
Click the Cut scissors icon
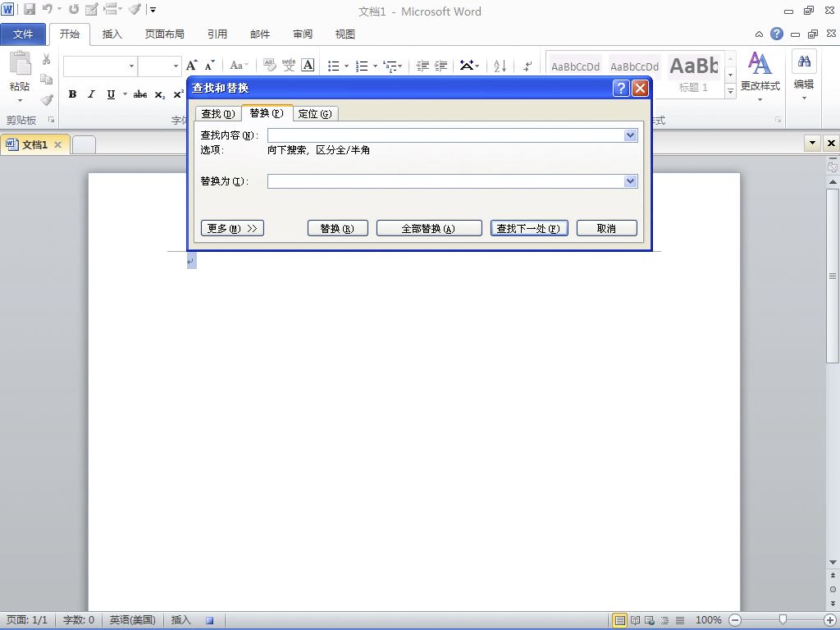pos(47,59)
